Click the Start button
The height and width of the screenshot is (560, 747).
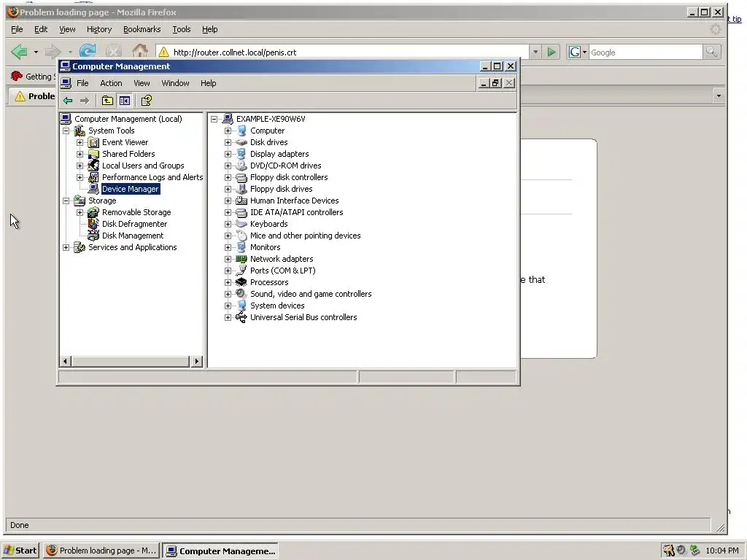[20, 551]
